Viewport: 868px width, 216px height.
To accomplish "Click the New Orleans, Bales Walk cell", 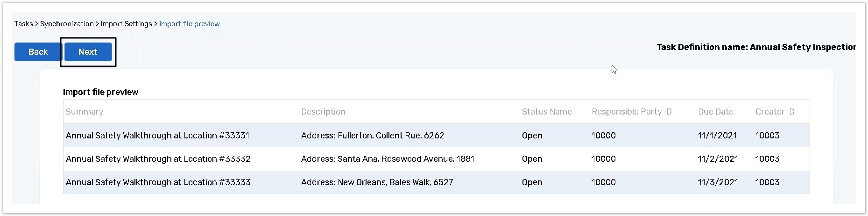I will point(377,182).
